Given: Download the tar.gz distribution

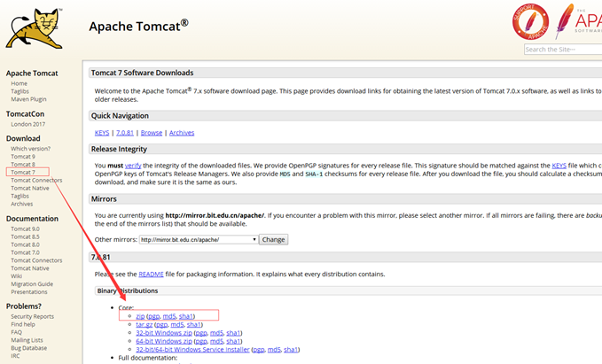Looking at the screenshot, I should click(144, 325).
